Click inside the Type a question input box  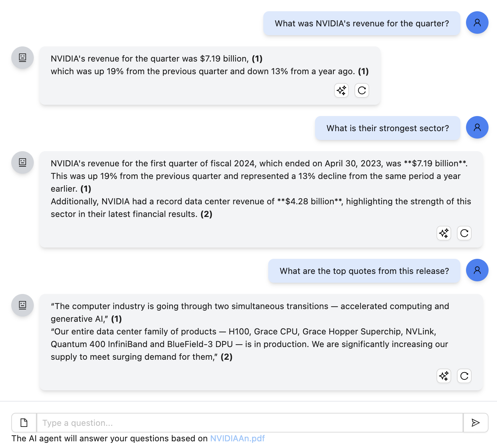pos(246,423)
